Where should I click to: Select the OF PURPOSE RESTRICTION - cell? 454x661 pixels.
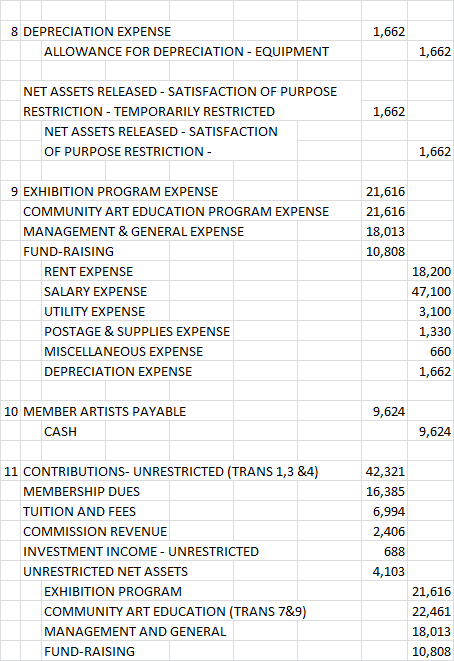[128, 151]
